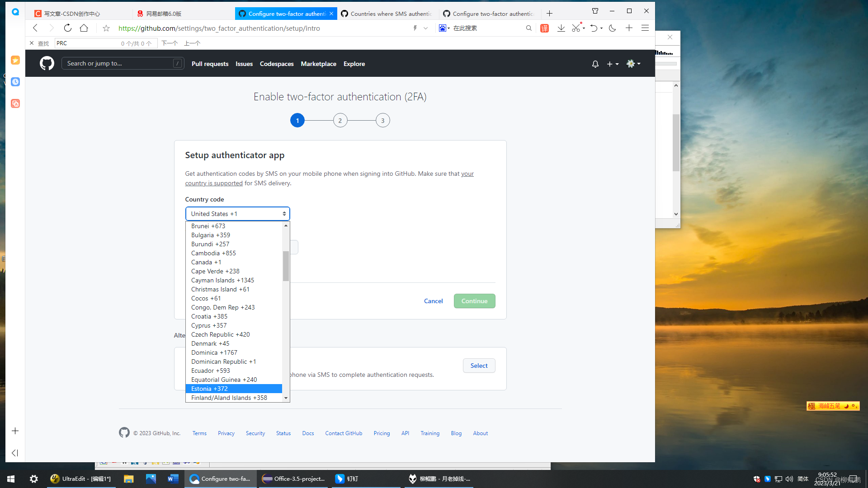Open the translate tool in the browser toolbar
The width and height of the screenshot is (868, 488).
click(x=544, y=28)
